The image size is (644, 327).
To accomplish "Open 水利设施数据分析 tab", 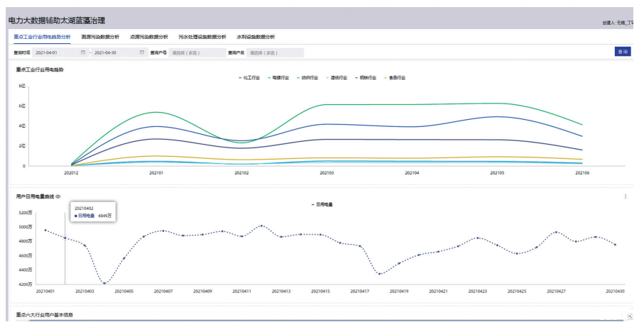I will click(x=256, y=37).
